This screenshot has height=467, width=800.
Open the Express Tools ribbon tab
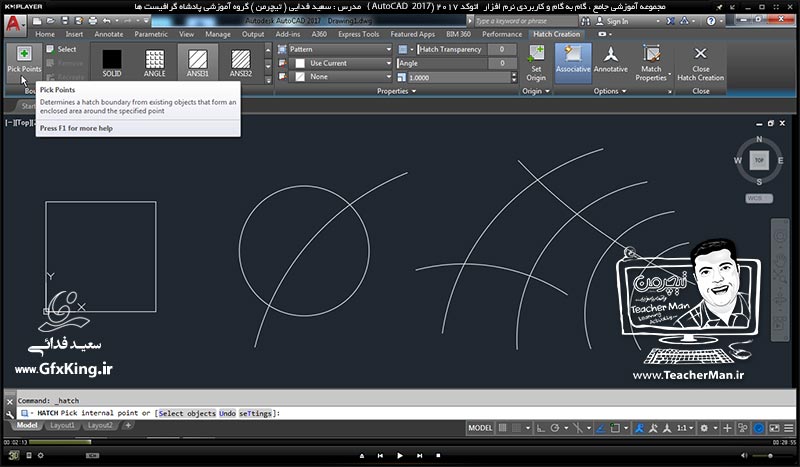pos(359,34)
